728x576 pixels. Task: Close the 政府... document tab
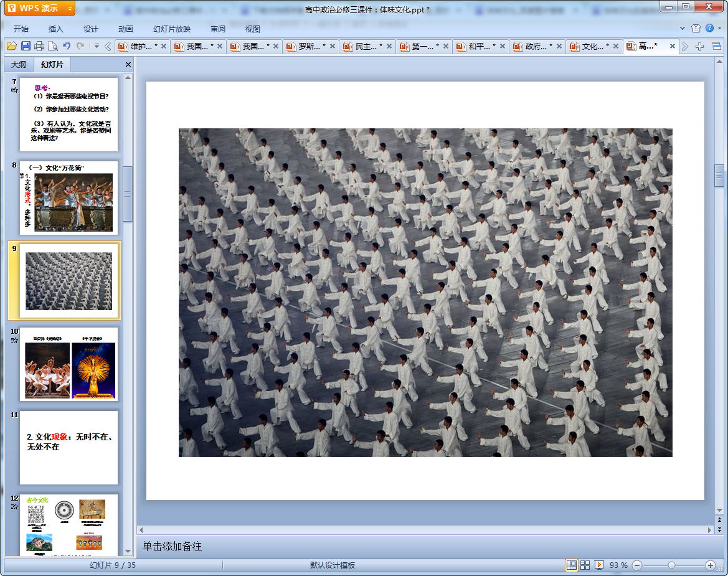pyautogui.click(x=559, y=46)
